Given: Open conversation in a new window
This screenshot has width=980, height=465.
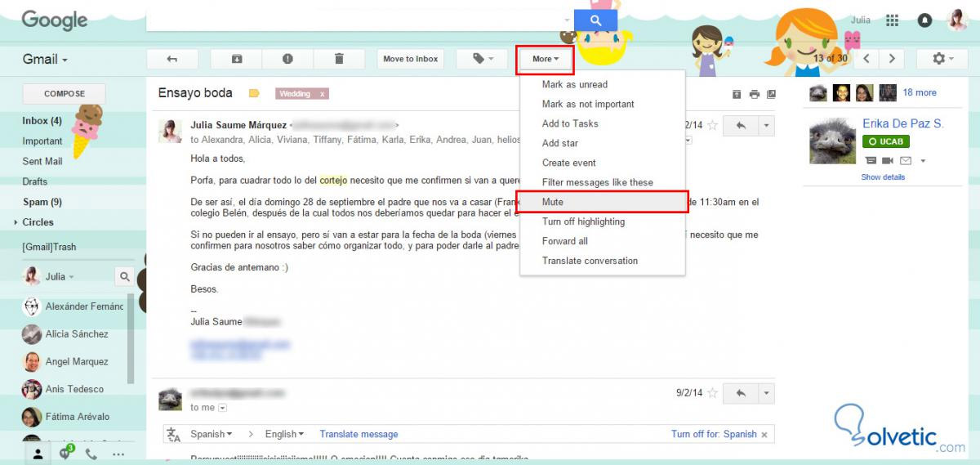Looking at the screenshot, I should (771, 94).
